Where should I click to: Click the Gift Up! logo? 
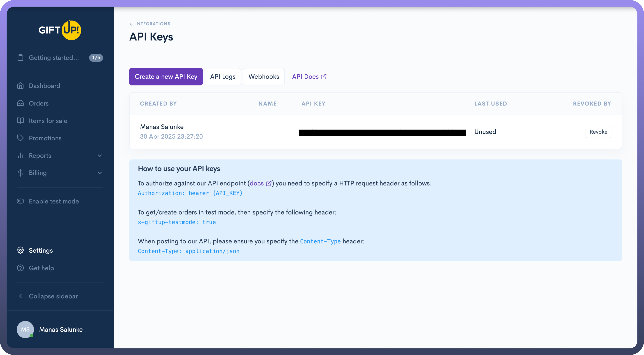[60, 30]
